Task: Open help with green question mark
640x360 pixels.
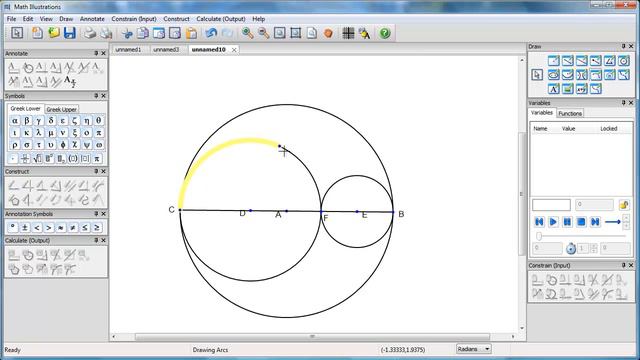Action: 384,33
